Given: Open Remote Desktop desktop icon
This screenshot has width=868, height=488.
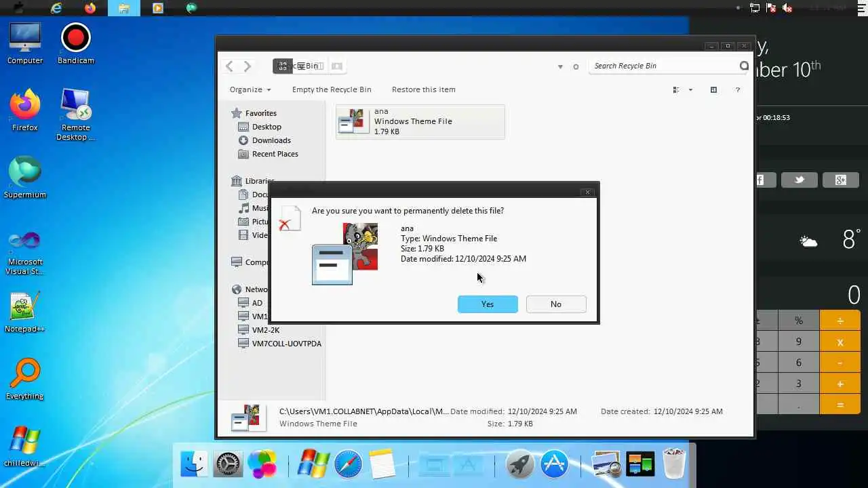Looking at the screenshot, I should pos(76,114).
